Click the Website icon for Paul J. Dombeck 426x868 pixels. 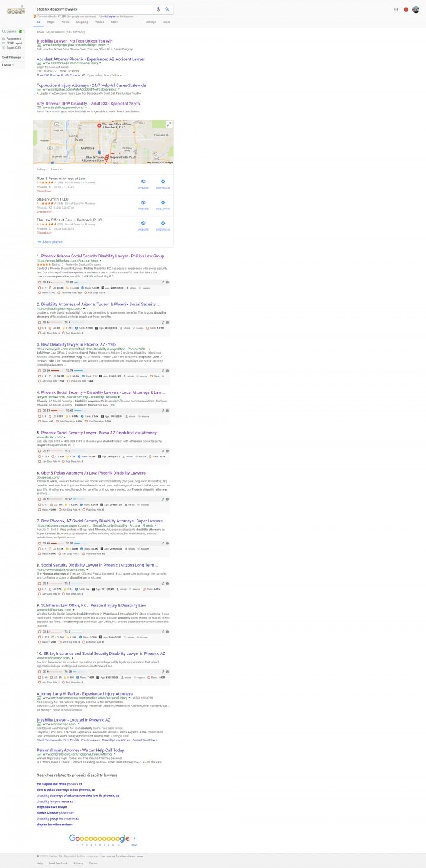click(143, 224)
